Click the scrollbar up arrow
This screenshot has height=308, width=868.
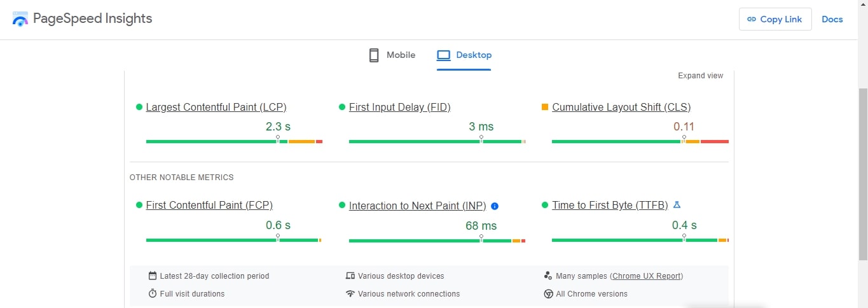862,5
